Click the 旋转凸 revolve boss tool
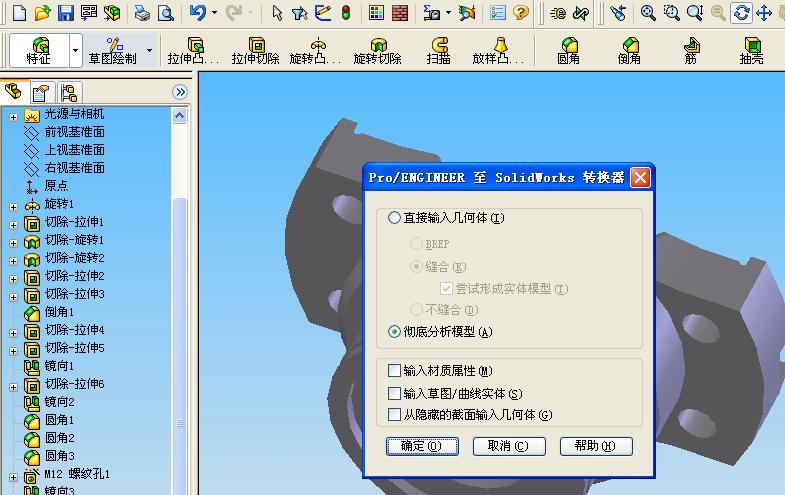The width and height of the screenshot is (785, 495). (315, 51)
